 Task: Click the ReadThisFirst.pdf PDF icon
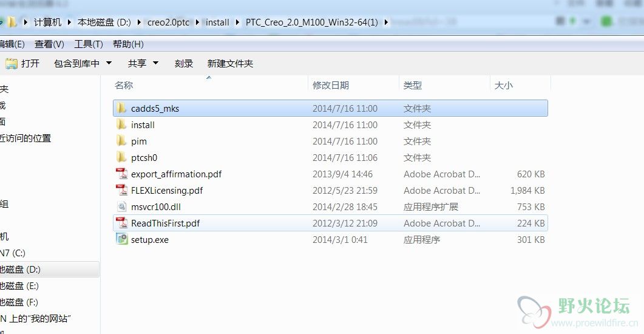[x=121, y=223]
